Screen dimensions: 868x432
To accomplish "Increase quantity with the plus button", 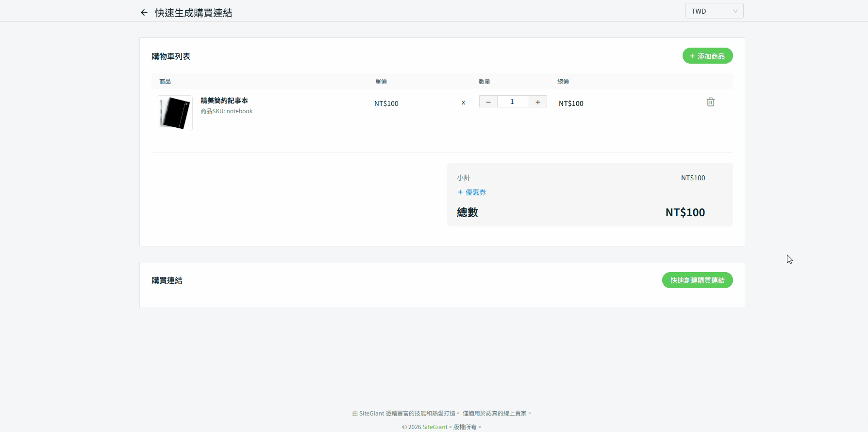I will [537, 102].
